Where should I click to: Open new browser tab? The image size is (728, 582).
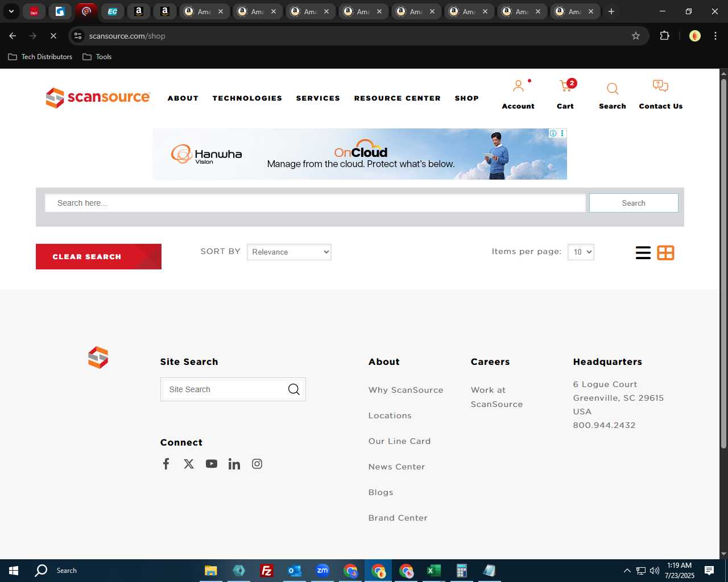tap(611, 11)
